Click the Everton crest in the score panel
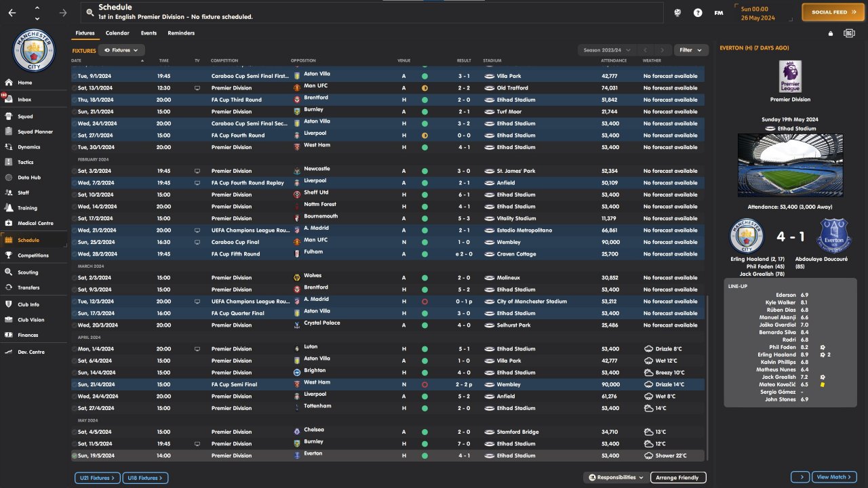The height and width of the screenshot is (488, 868). 834,235
